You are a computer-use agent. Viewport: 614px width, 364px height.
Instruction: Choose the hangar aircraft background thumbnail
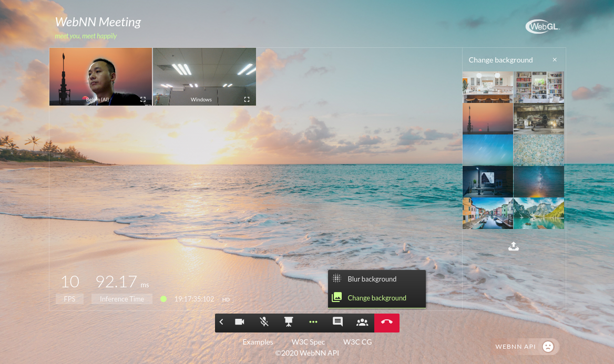click(539, 119)
